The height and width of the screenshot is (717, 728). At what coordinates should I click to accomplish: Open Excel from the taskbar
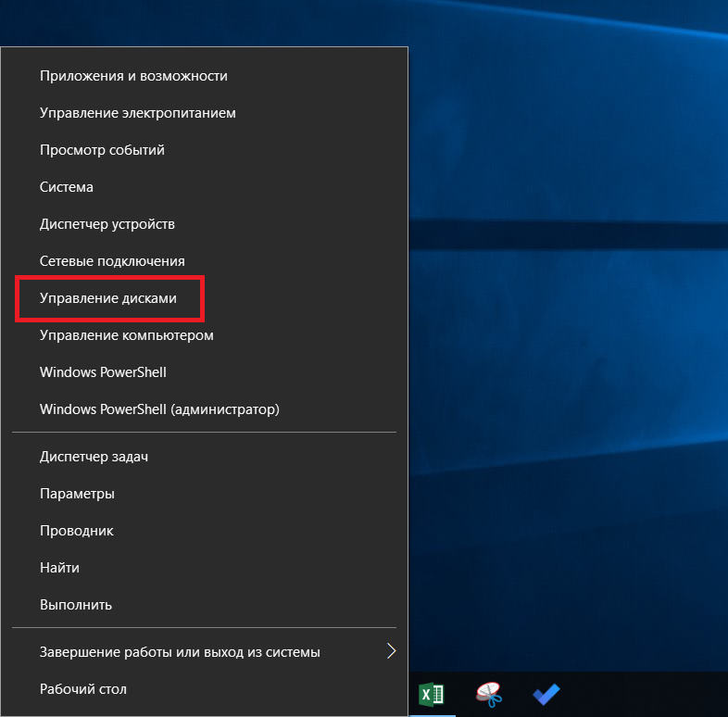pos(432,695)
